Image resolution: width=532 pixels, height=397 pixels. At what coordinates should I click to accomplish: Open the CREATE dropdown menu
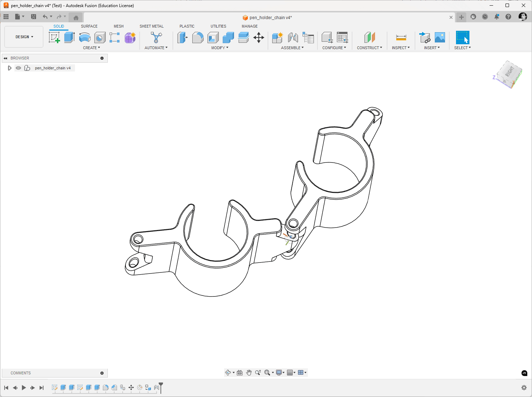[92, 48]
